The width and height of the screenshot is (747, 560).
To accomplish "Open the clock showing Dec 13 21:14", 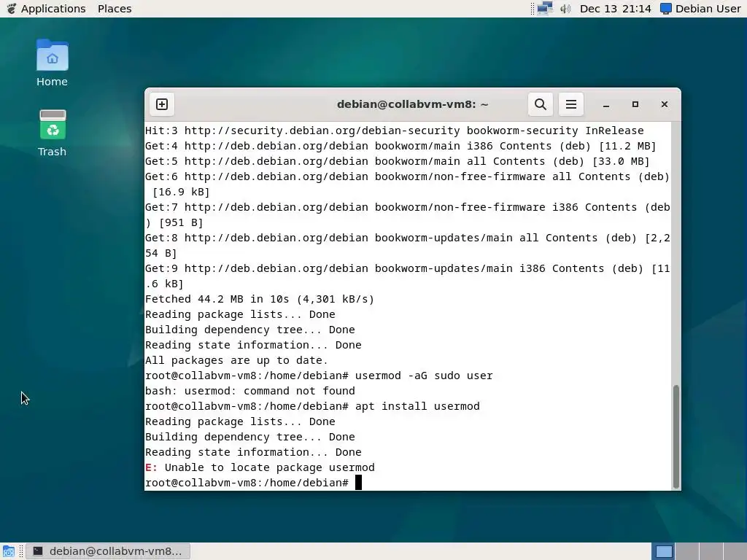I will point(615,9).
